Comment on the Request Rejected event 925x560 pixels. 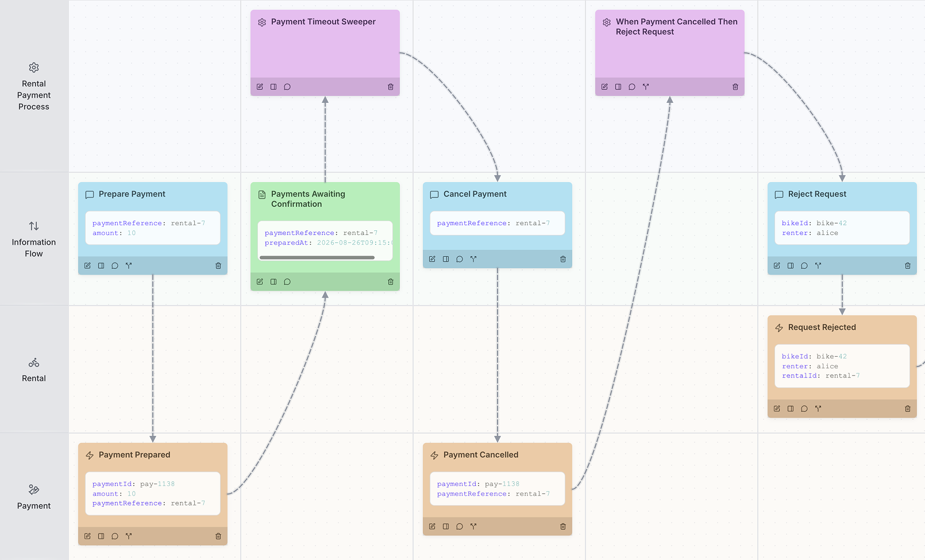pyautogui.click(x=804, y=409)
